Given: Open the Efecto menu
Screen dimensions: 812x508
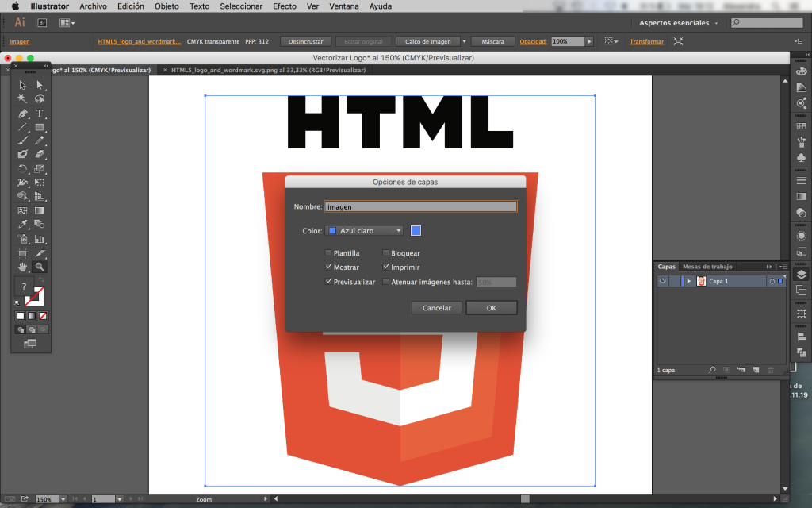Looking at the screenshot, I should [x=285, y=6].
